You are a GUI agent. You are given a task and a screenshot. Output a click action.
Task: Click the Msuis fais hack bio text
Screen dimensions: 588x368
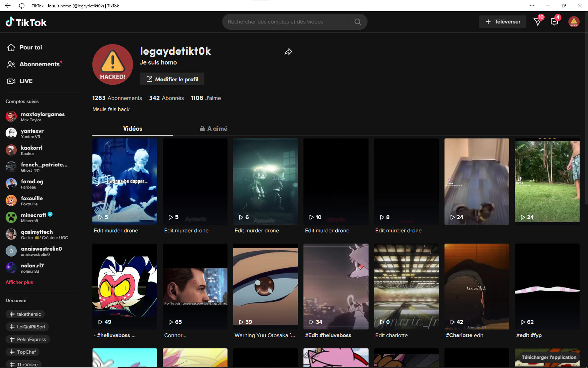tap(111, 109)
